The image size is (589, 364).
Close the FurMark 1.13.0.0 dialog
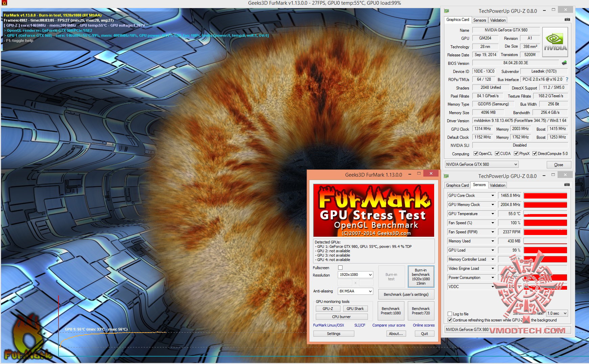point(431,174)
